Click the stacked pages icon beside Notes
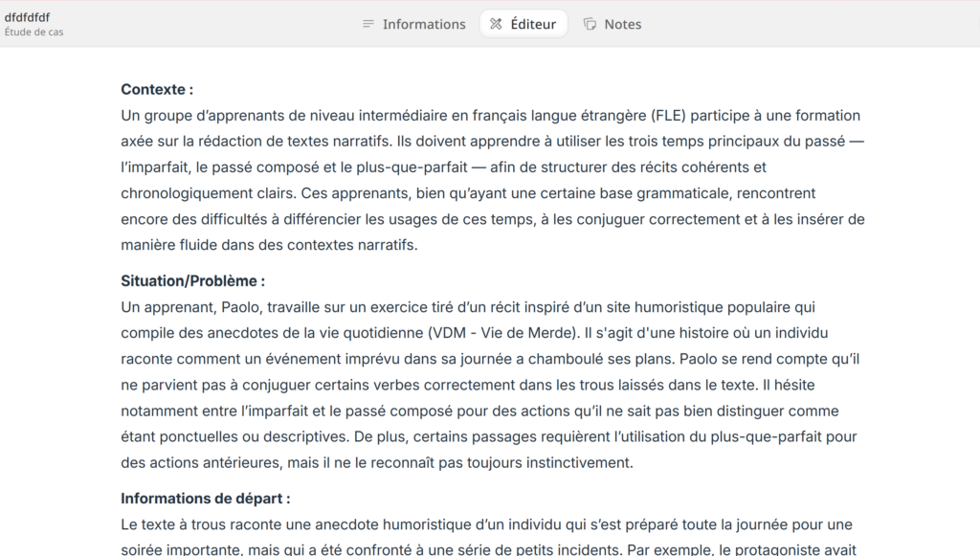The image size is (980, 556). [590, 24]
